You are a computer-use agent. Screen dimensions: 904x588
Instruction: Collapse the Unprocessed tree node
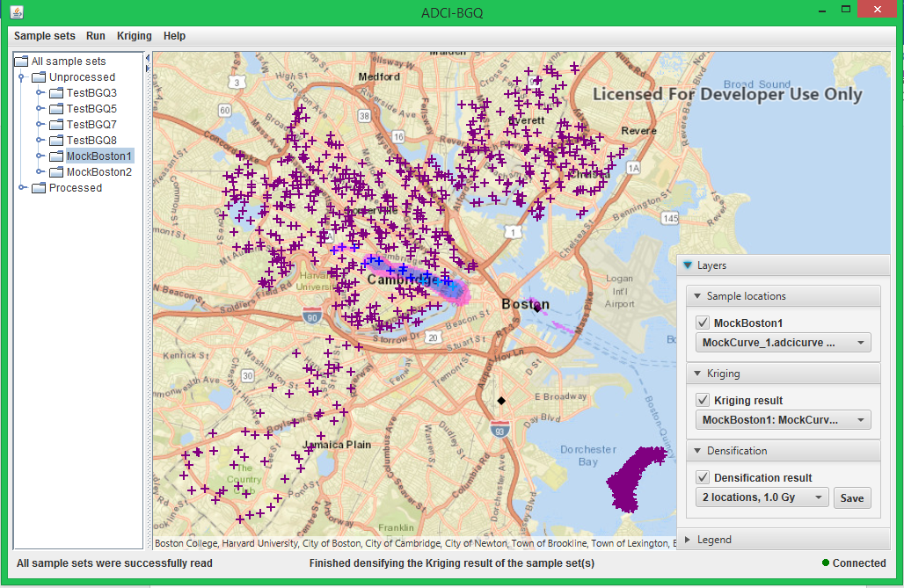(21, 77)
